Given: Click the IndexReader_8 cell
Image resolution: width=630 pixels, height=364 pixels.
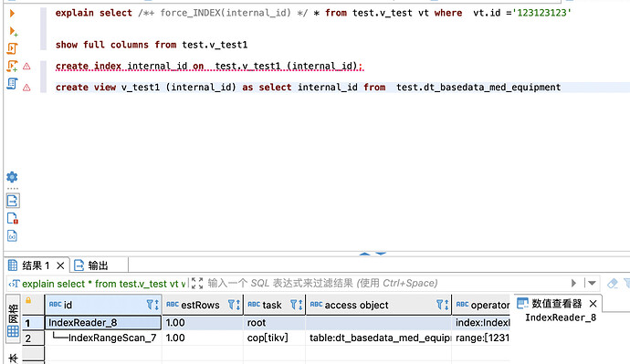Looking at the screenshot, I should pyautogui.click(x=103, y=323).
